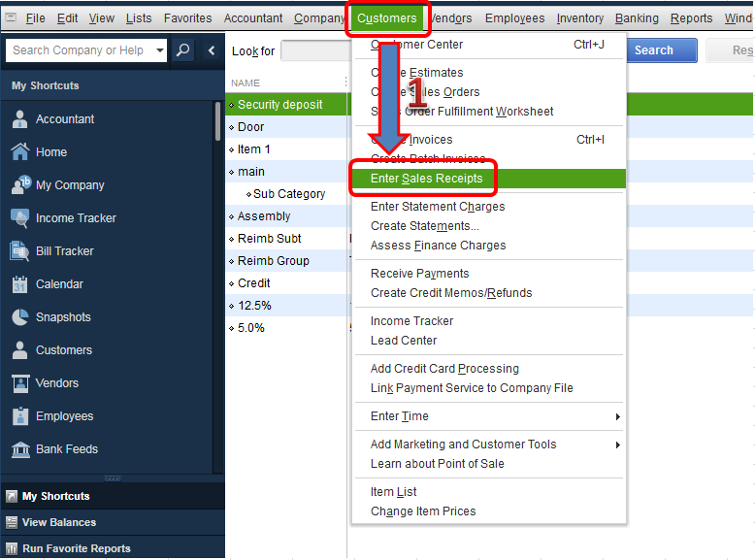Select the Credit item row
Screen dimensions: 755x560
pyautogui.click(x=286, y=283)
